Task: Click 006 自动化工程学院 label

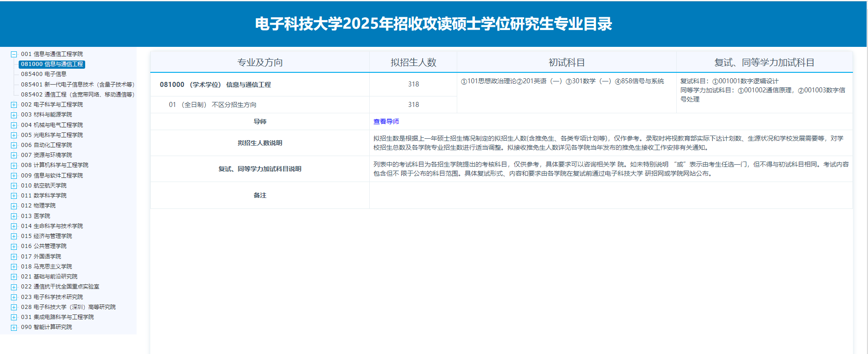Action: [46, 145]
